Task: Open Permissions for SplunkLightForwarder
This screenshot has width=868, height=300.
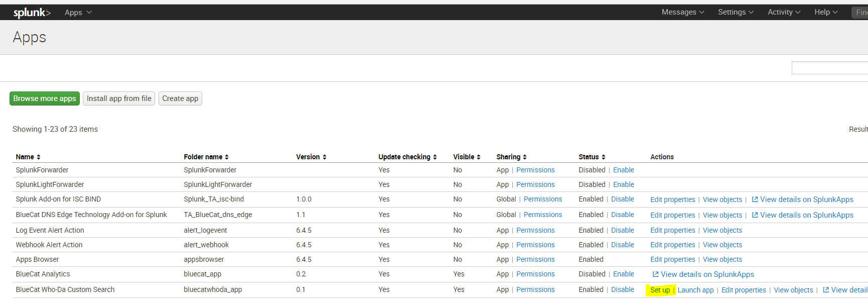Action: pos(535,184)
